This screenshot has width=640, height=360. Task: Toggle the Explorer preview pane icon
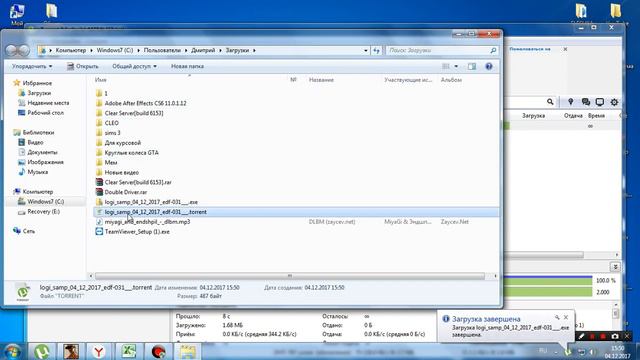pyautogui.click(x=472, y=66)
